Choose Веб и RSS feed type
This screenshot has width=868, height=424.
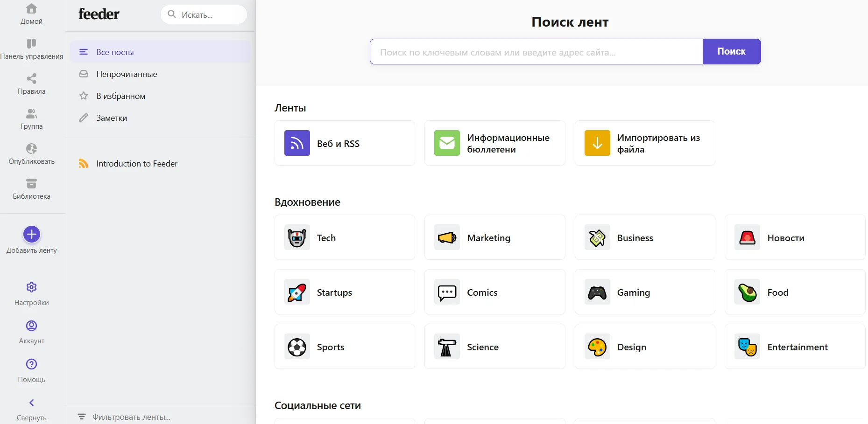click(345, 143)
